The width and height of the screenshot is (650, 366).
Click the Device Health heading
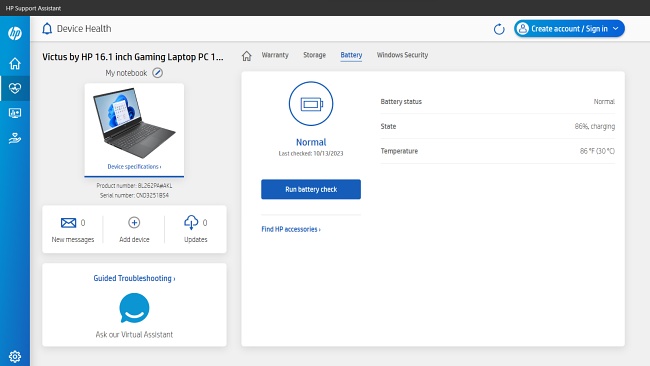[x=84, y=29]
